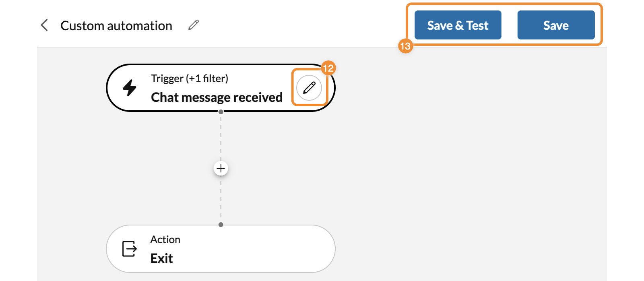
Task: Click the orange number 12 annotation badge
Action: [x=328, y=68]
